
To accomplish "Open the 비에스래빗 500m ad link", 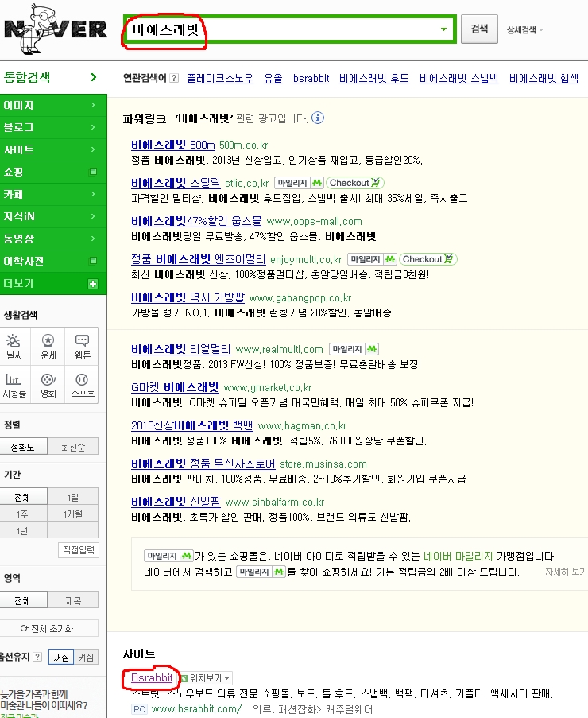I will 173,145.
